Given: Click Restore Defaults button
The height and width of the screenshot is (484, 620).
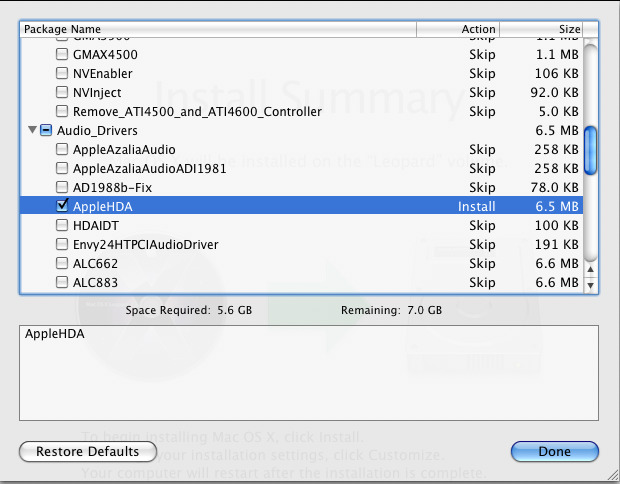Looking at the screenshot, I should click(88, 452).
